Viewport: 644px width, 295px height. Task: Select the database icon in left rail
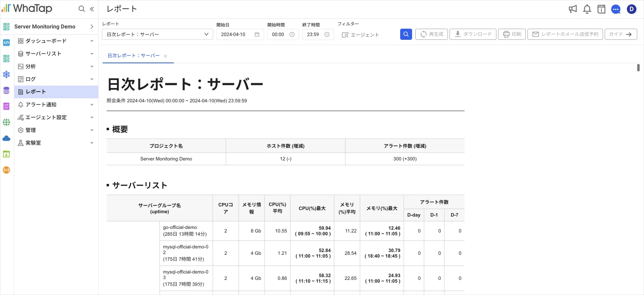pyautogui.click(x=6, y=90)
